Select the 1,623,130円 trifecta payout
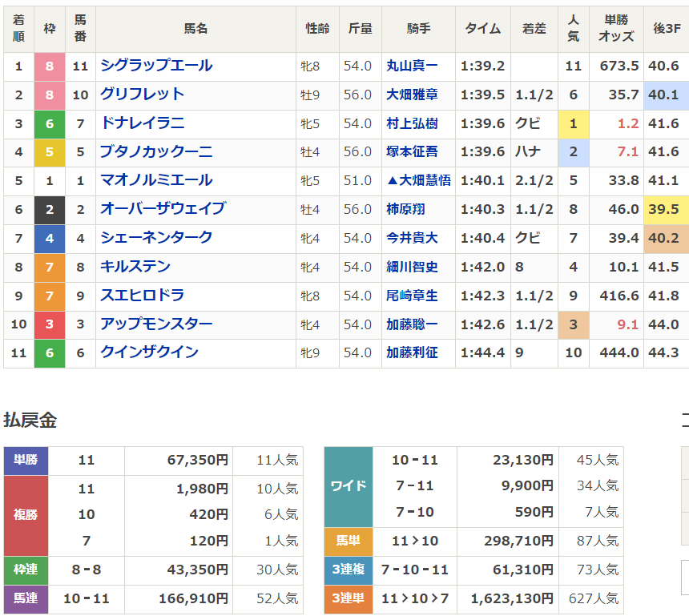Screen dimensions: 689x616 pos(512,598)
